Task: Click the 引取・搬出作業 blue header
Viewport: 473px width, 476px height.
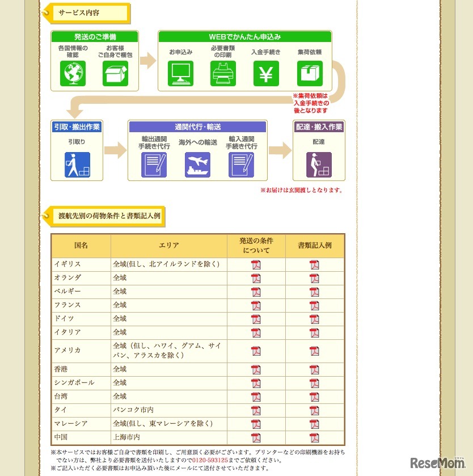Action: 77,127
